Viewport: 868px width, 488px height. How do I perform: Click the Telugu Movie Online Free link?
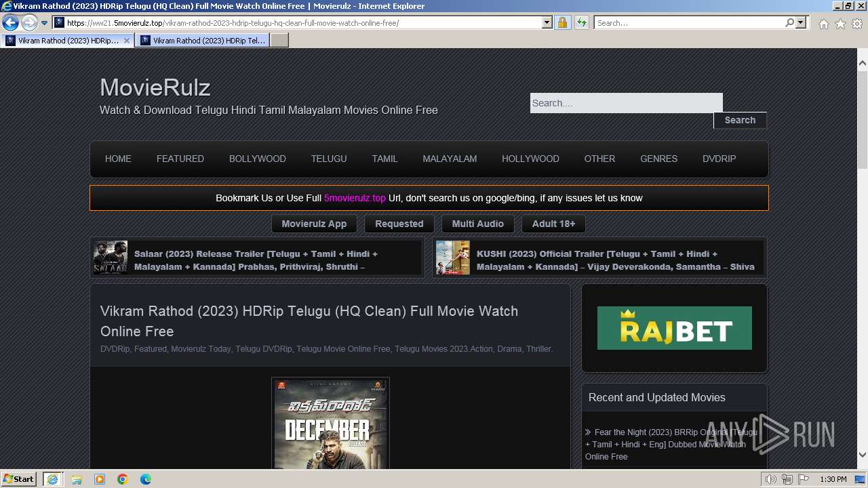(x=343, y=349)
